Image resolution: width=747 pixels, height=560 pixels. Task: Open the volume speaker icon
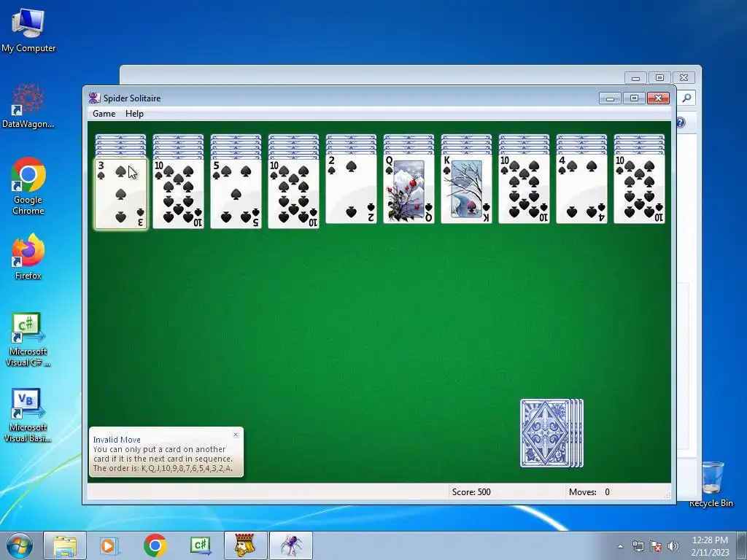click(x=673, y=546)
